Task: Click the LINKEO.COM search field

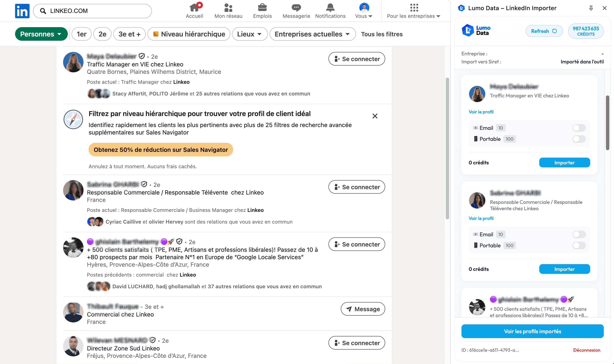Action: pos(92,11)
